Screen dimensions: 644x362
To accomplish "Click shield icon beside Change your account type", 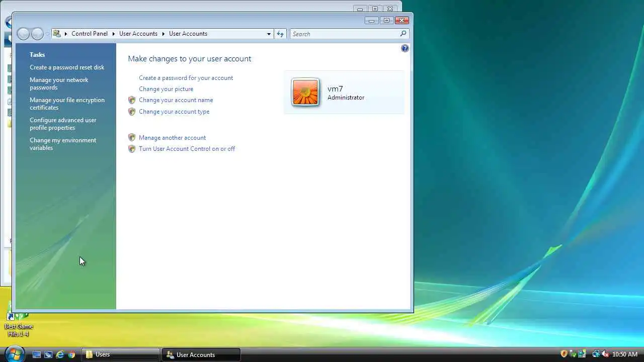I will click(132, 112).
